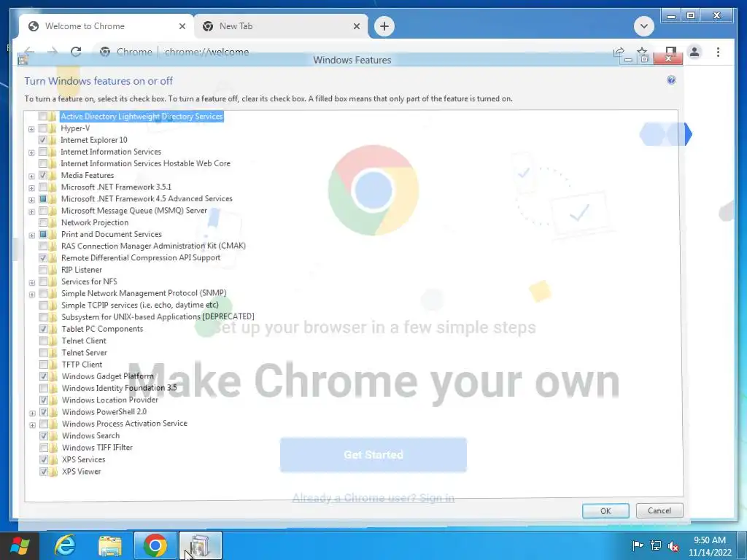
Task: Click Windows Features title bar system icon
Action: coord(23,60)
